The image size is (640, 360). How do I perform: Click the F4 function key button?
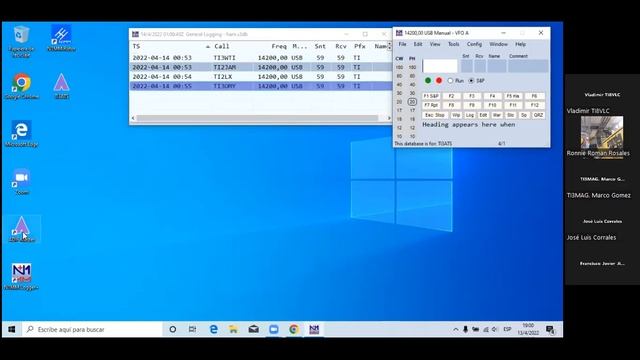point(493,96)
